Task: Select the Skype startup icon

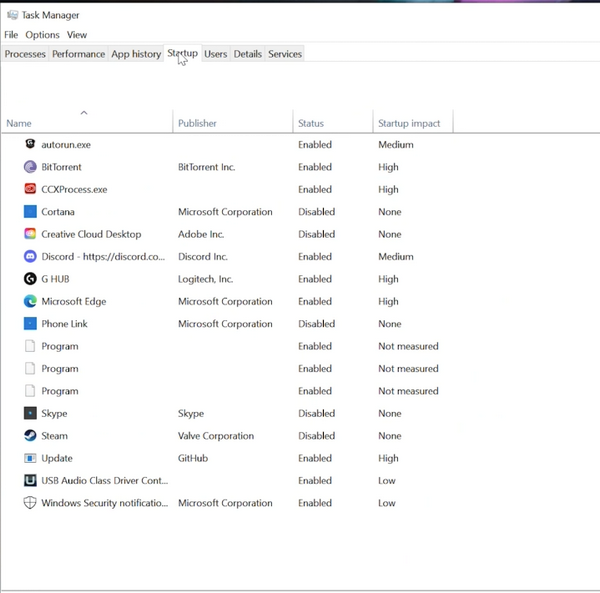Action: [30, 413]
